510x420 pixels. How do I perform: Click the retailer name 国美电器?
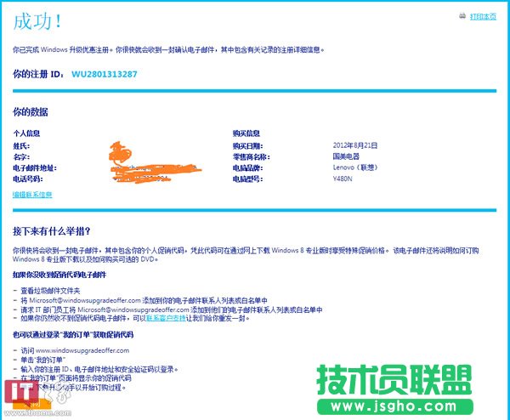point(346,156)
